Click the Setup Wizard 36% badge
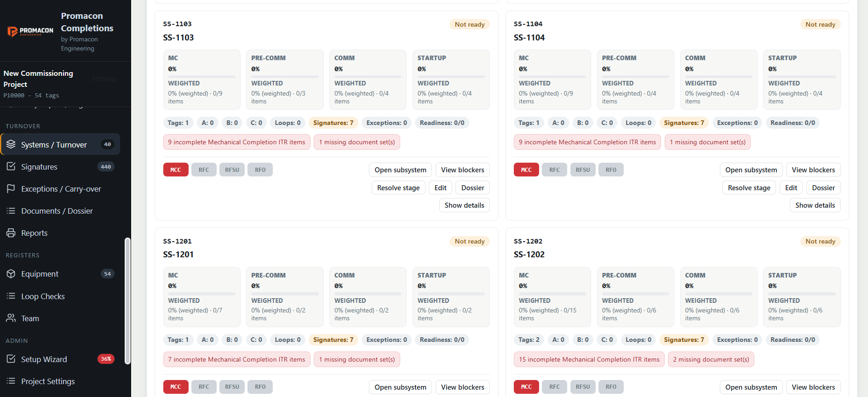Viewport: 868px width, 397px height. pyautogui.click(x=106, y=359)
